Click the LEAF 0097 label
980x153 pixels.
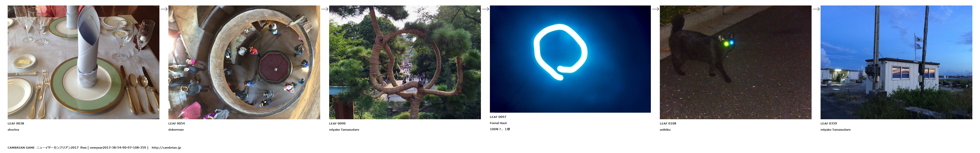pos(498,117)
